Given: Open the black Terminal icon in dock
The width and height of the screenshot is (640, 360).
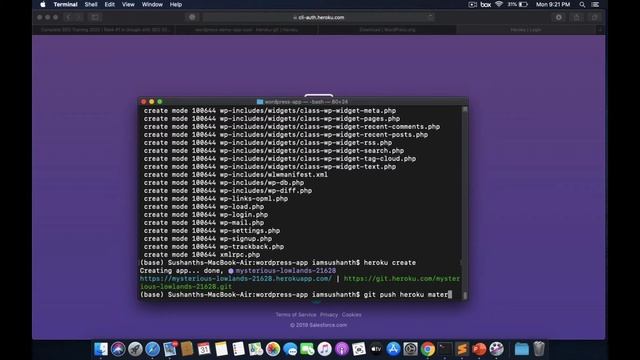Looking at the screenshot, I should click(445, 349).
